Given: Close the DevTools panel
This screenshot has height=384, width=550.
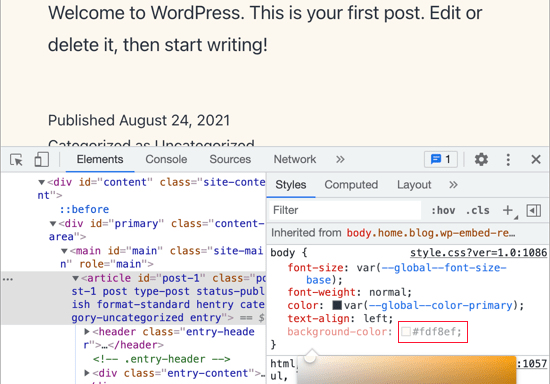Looking at the screenshot, I should click(x=536, y=160).
